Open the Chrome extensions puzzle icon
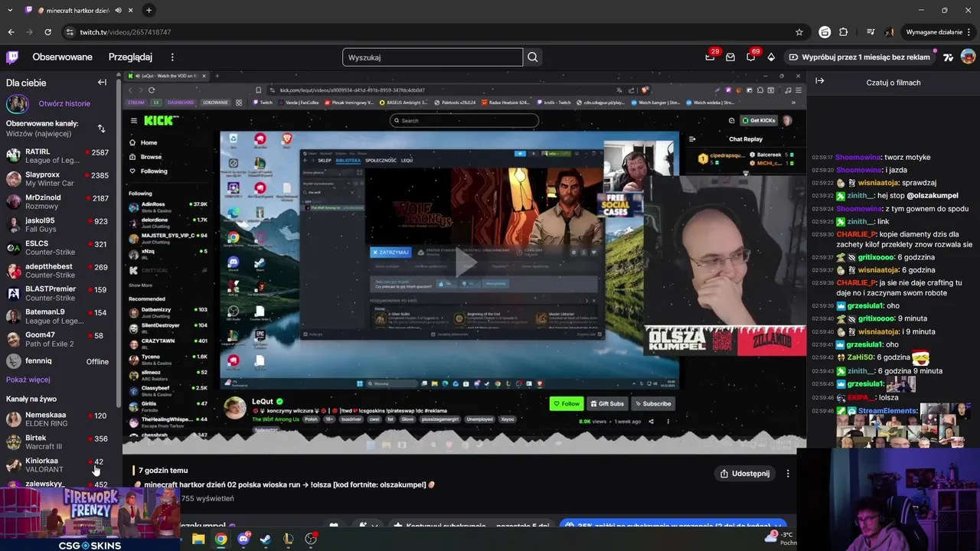 (x=844, y=32)
